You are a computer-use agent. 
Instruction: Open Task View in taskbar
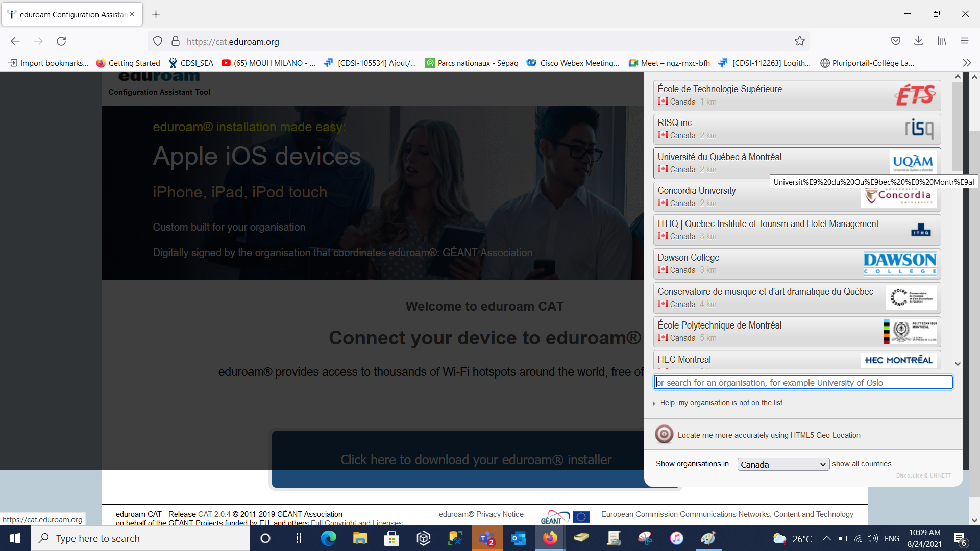[x=296, y=538]
